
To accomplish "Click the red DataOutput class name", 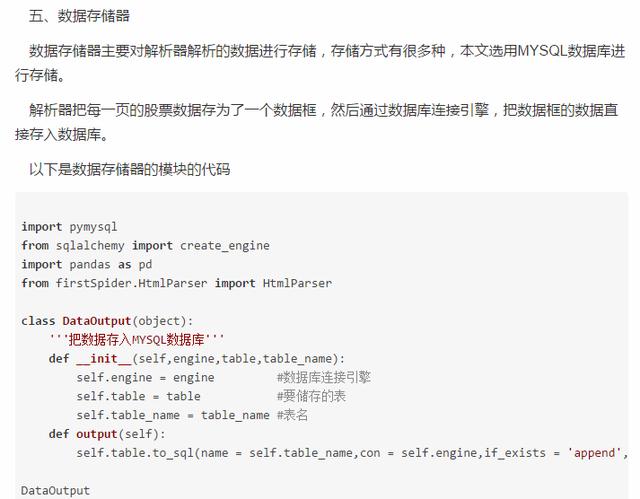I will tap(96, 321).
